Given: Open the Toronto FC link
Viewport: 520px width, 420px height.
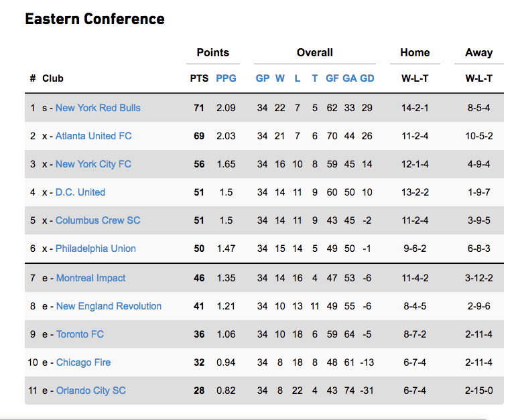Looking at the screenshot, I should 80,334.
